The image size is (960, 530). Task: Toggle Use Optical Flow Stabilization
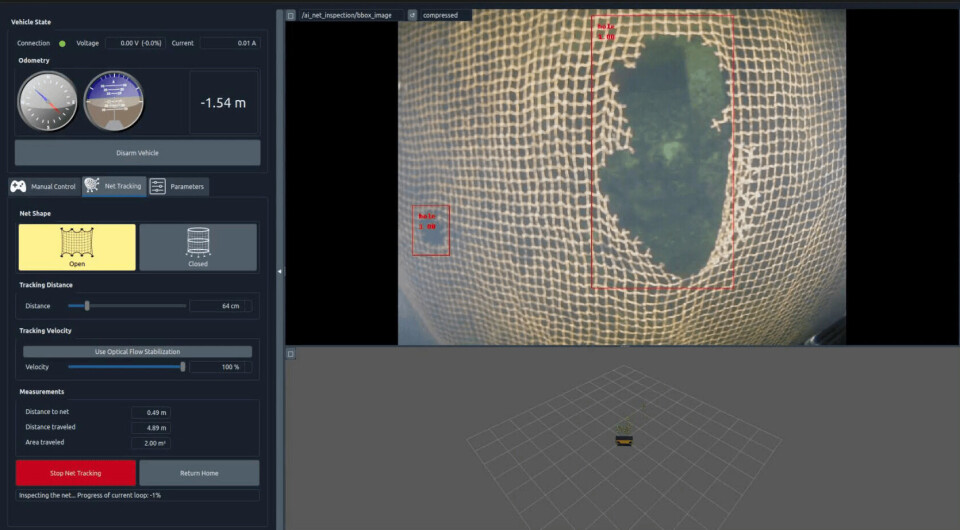point(138,352)
